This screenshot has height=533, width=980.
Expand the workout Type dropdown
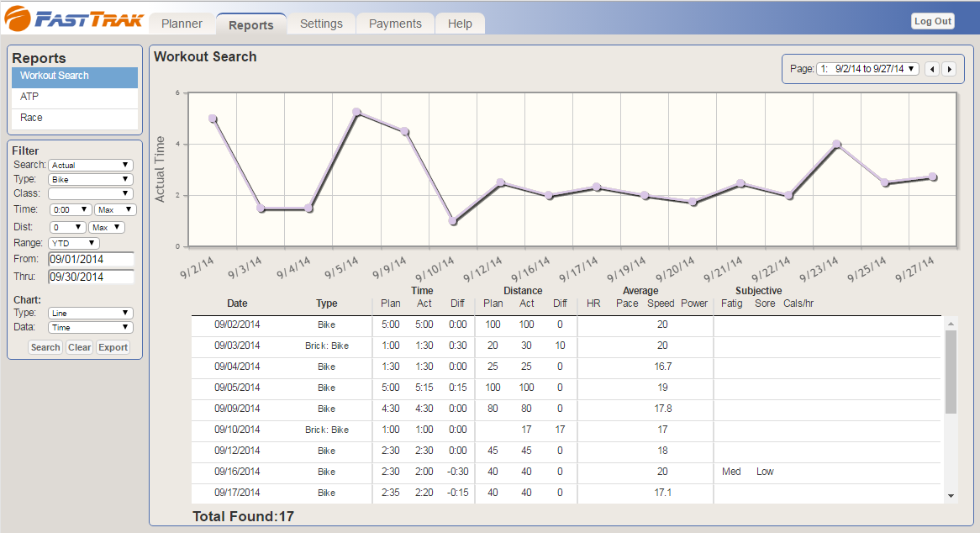[91, 180]
